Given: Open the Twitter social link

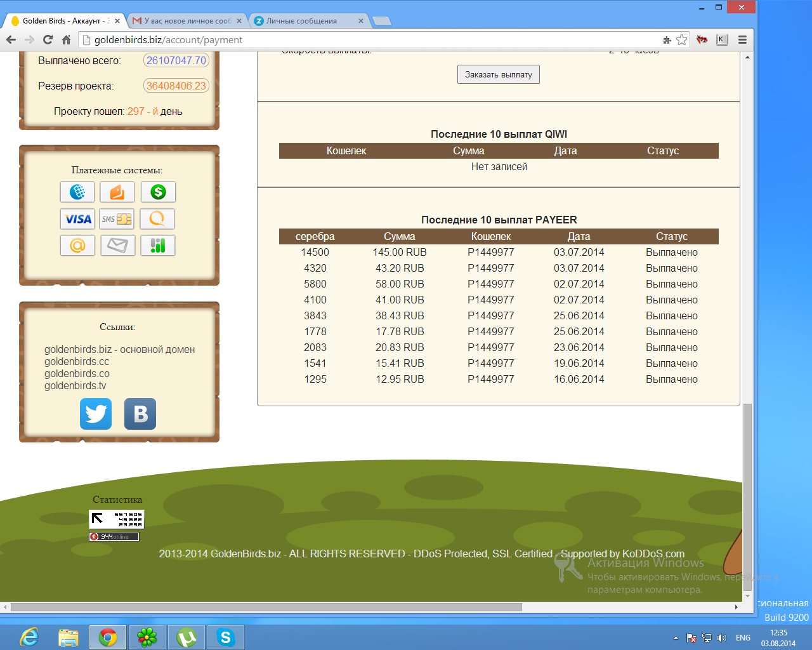Looking at the screenshot, I should click(x=96, y=414).
